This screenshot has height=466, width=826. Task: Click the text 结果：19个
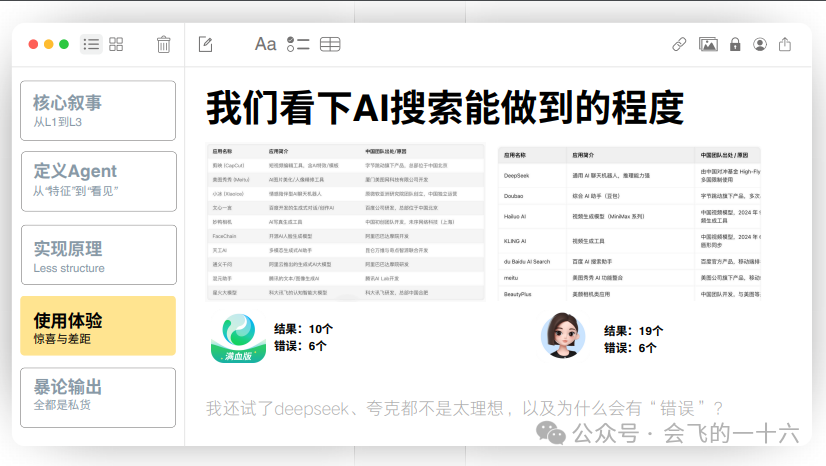[x=634, y=331]
